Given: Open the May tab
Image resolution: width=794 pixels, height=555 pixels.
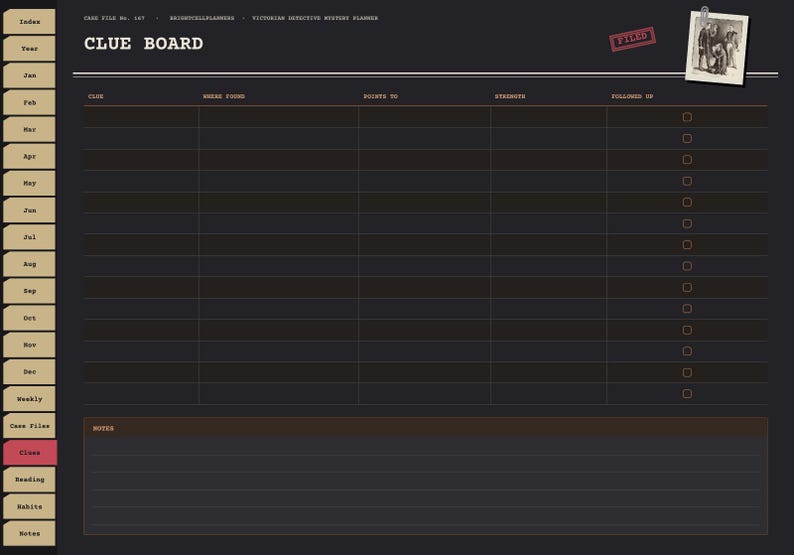Looking at the screenshot, I should pos(29,183).
